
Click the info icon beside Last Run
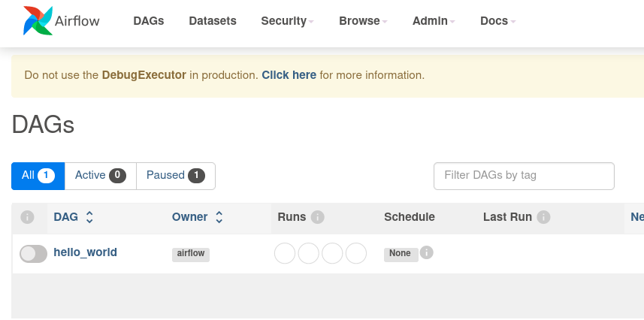point(543,217)
